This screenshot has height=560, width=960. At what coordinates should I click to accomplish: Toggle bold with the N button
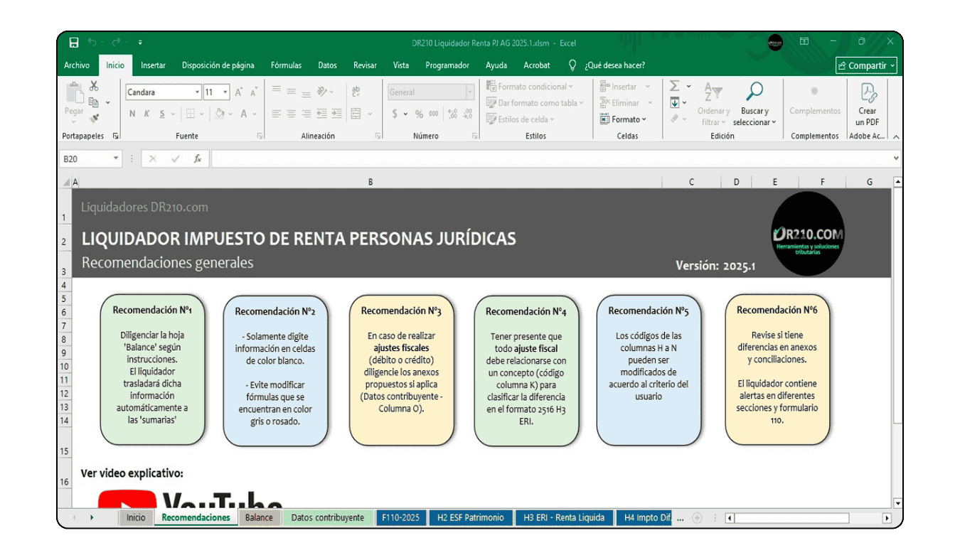click(x=132, y=113)
